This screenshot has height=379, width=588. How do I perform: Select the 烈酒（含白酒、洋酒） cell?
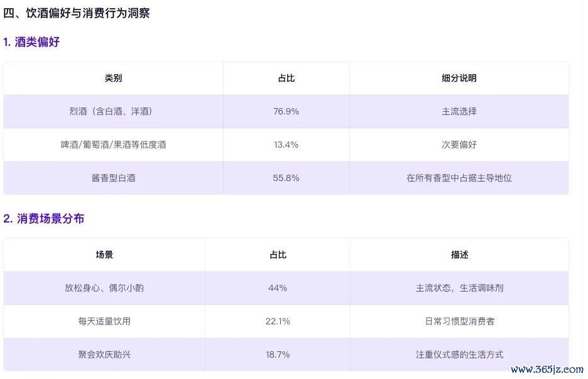[x=113, y=111]
